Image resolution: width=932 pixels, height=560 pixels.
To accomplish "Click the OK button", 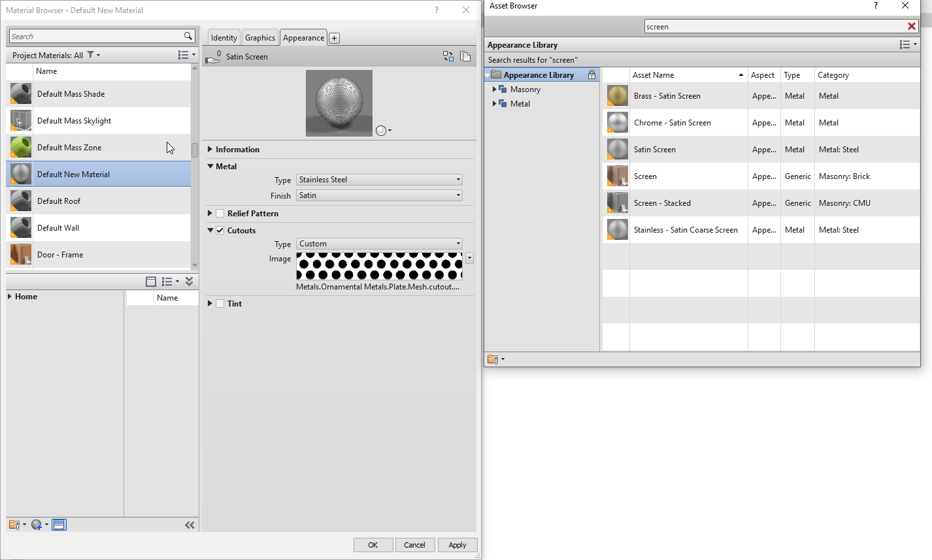I will click(373, 545).
